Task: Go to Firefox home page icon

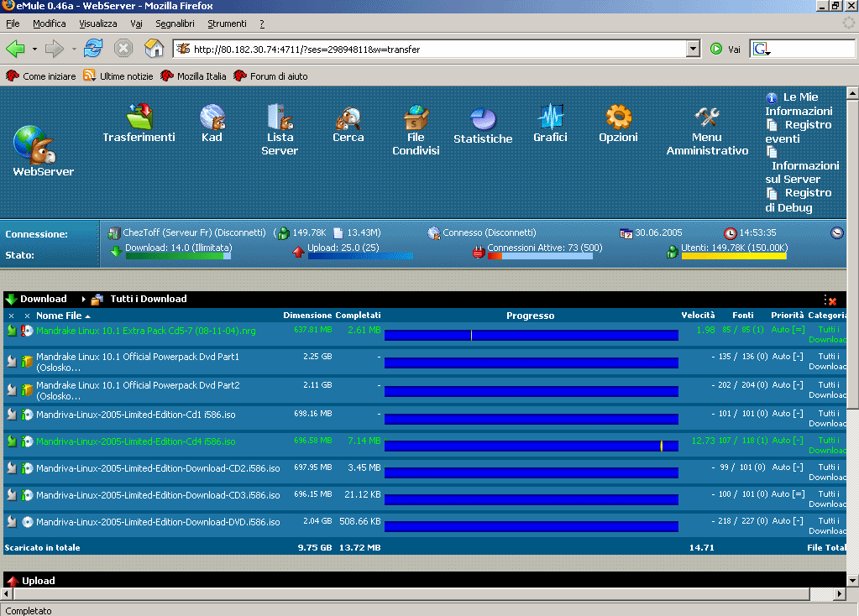Action: coord(154,48)
